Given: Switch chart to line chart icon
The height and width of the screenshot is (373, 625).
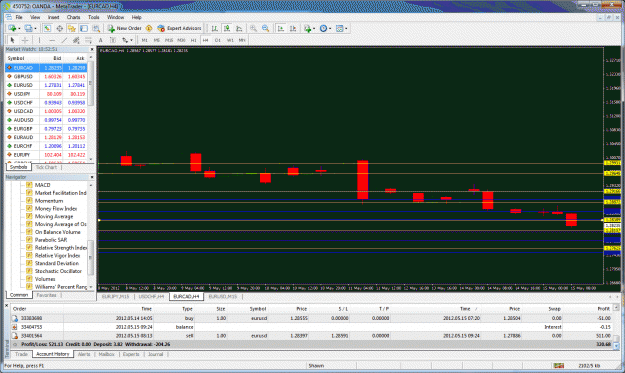Looking at the screenshot, I should [x=239, y=28].
